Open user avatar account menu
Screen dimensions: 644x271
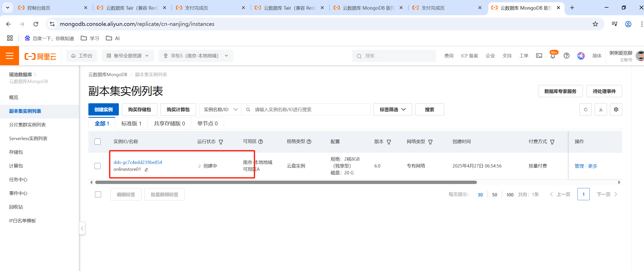pos(640,56)
